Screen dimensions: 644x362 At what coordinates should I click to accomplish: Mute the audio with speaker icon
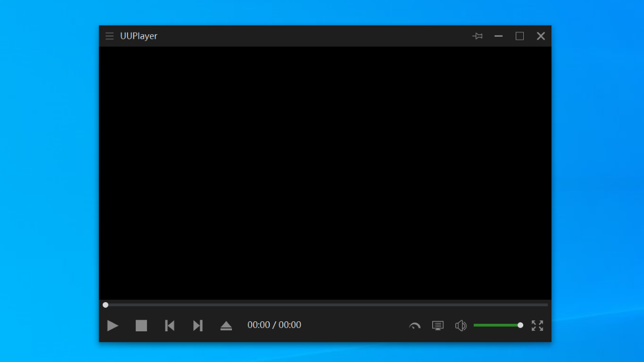tap(461, 326)
